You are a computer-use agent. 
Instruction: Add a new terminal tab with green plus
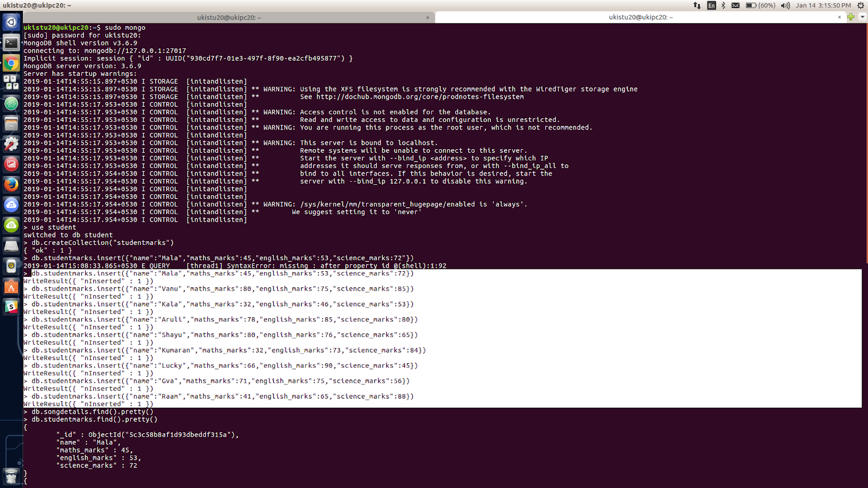[851, 17]
